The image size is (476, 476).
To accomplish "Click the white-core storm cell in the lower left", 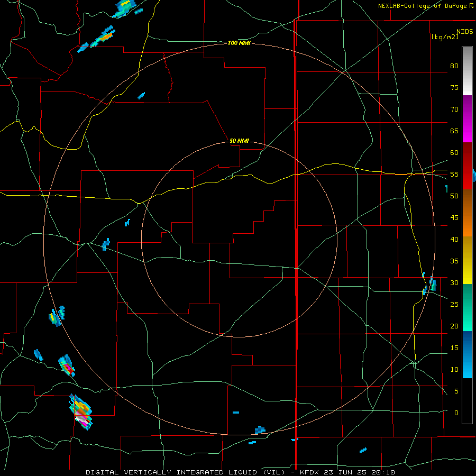I will click(x=81, y=412).
